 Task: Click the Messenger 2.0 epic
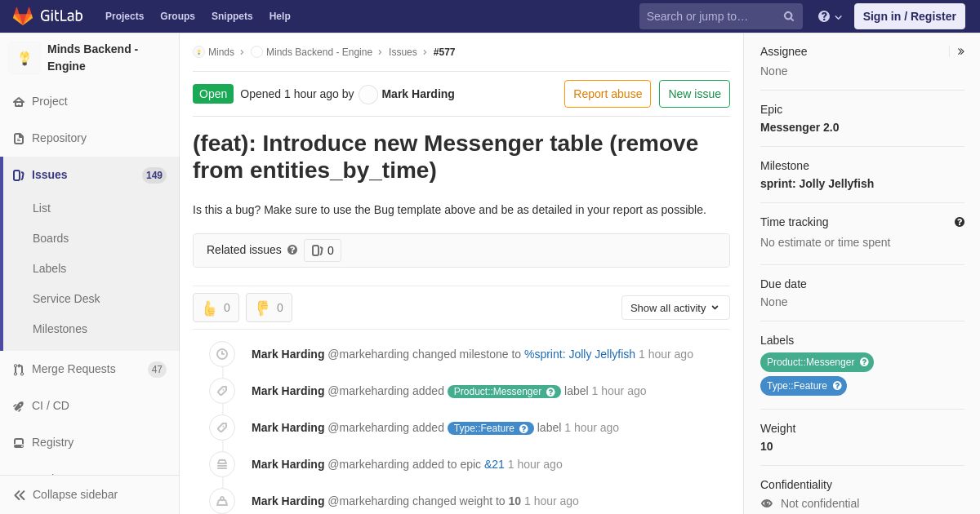click(x=800, y=127)
